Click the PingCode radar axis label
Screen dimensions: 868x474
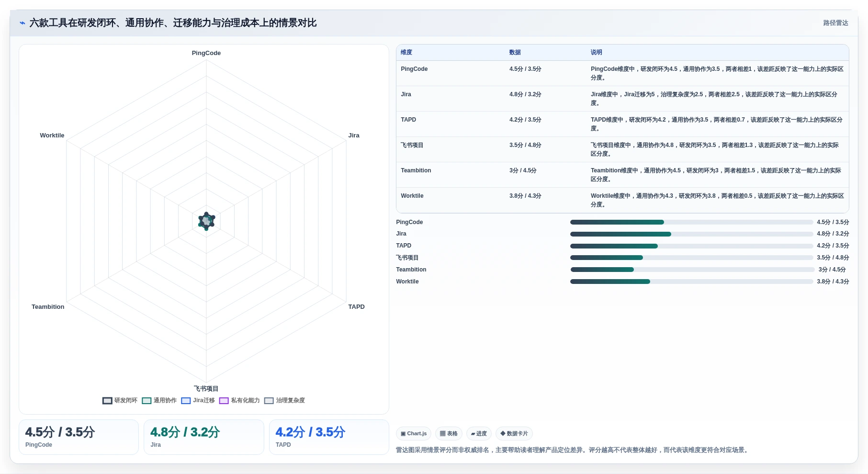coord(206,53)
